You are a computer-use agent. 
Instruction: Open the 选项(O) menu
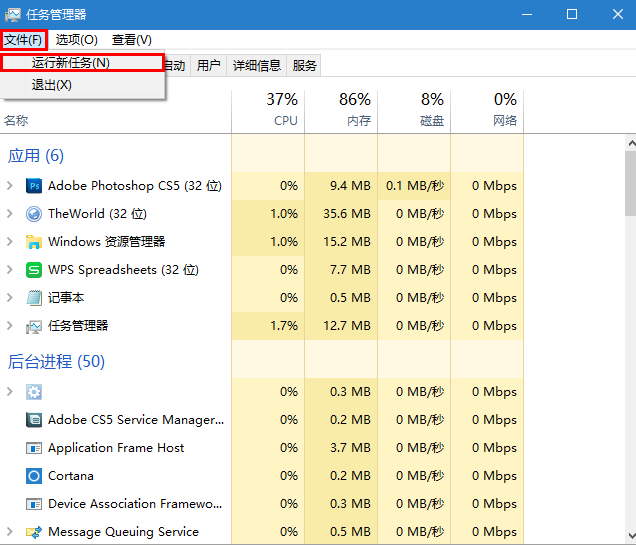click(77, 40)
